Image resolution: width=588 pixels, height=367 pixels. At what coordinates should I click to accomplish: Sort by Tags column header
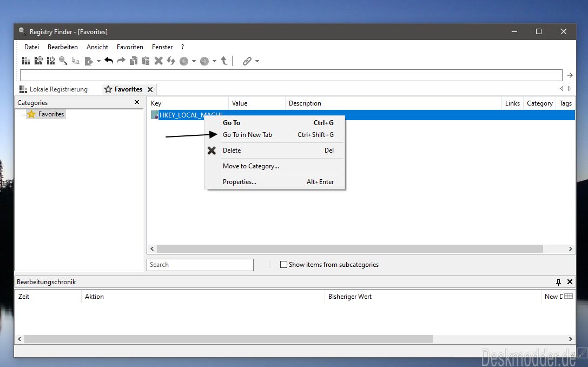click(x=565, y=103)
